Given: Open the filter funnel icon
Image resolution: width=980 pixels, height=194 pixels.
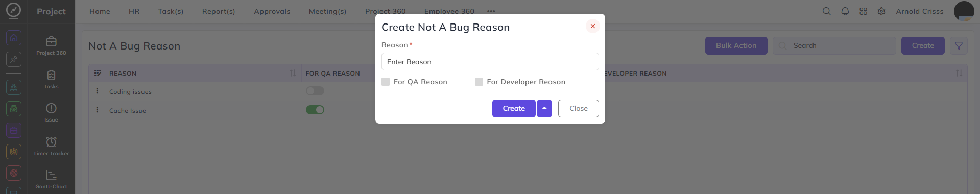Looking at the screenshot, I should [x=959, y=45].
